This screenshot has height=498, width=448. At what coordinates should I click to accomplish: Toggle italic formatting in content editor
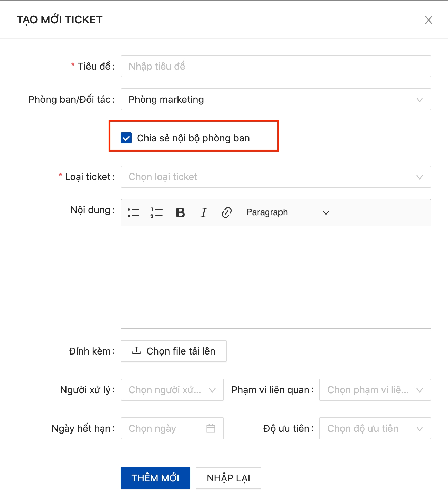click(204, 212)
